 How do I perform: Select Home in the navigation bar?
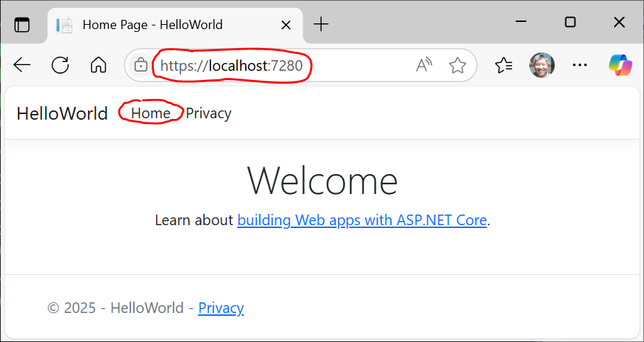pyautogui.click(x=150, y=113)
